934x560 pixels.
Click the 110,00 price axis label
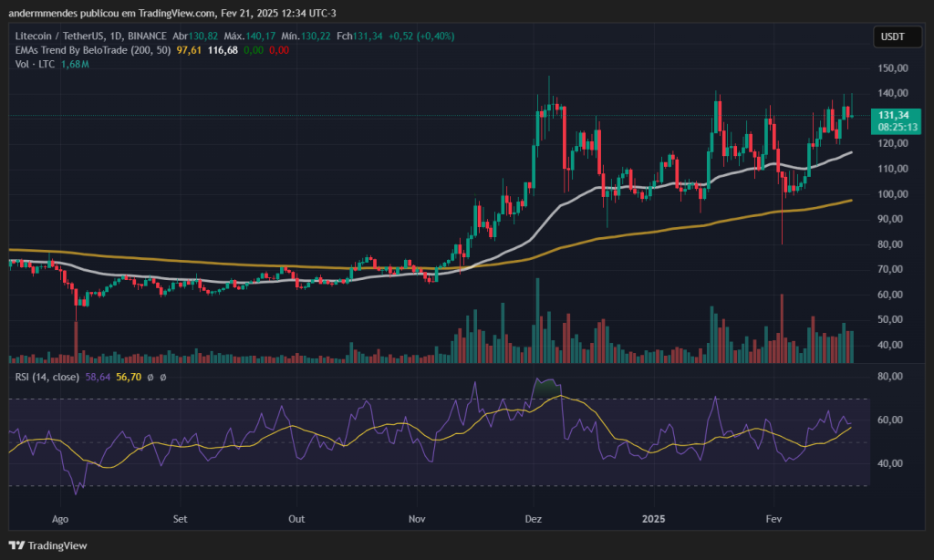[893, 169]
